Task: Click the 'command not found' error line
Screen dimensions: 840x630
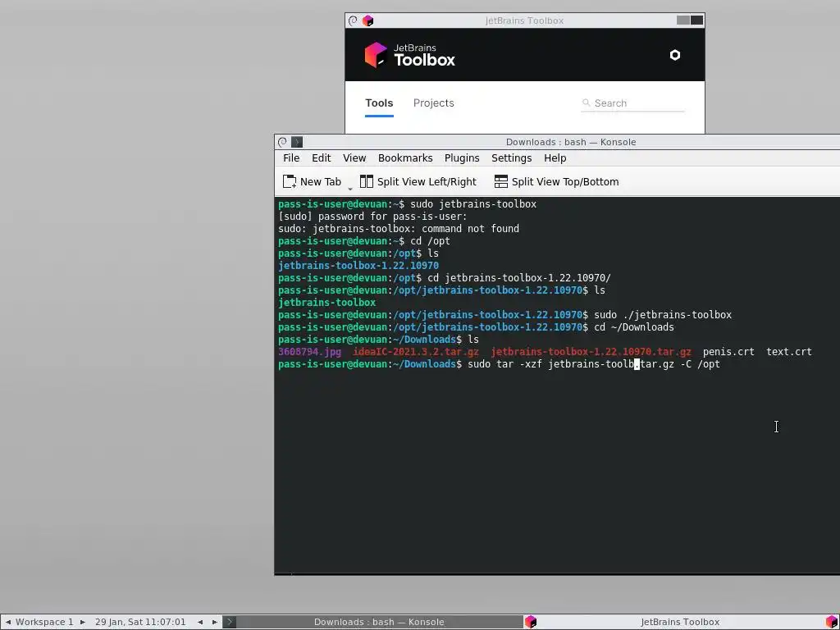Action: coord(399,229)
